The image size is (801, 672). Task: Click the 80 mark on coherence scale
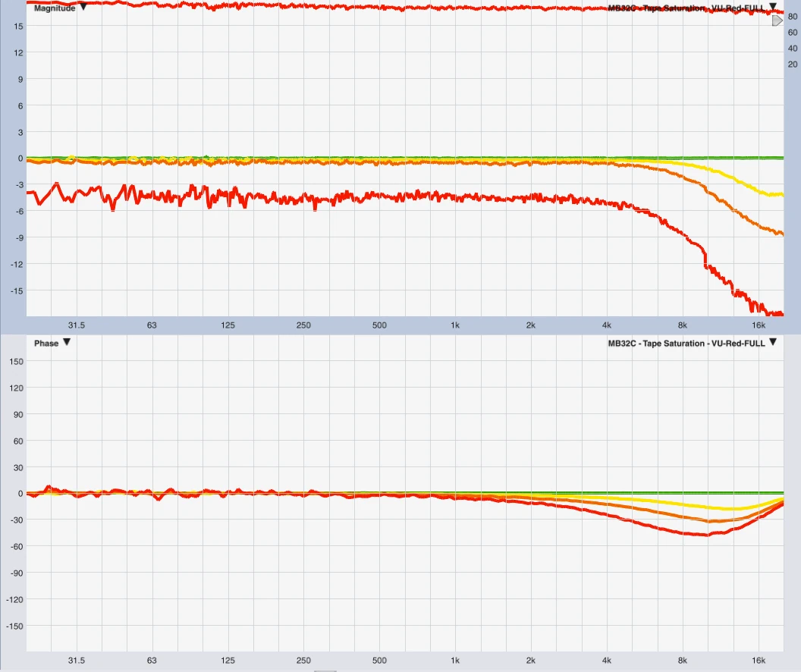793,16
